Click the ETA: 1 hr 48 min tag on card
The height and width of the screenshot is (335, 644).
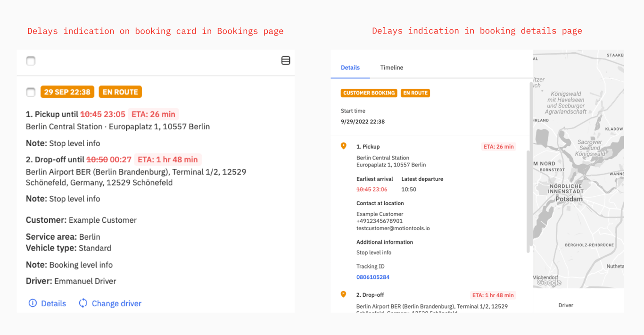pyautogui.click(x=168, y=159)
